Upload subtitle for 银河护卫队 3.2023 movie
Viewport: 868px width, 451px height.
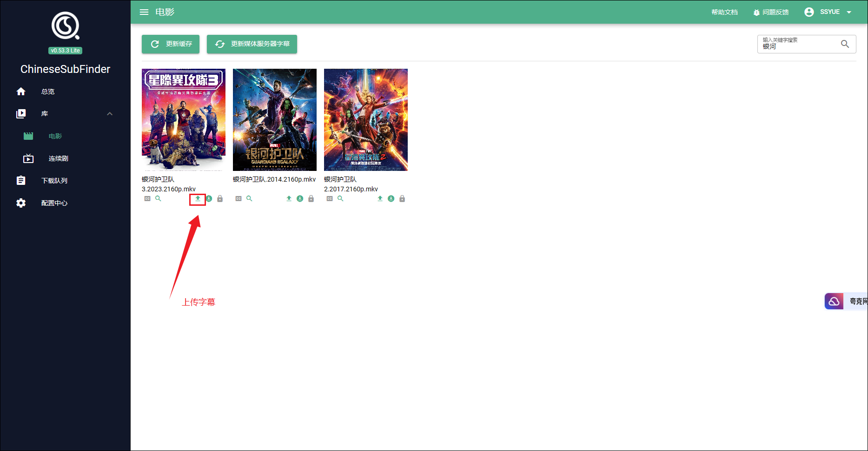click(x=198, y=199)
